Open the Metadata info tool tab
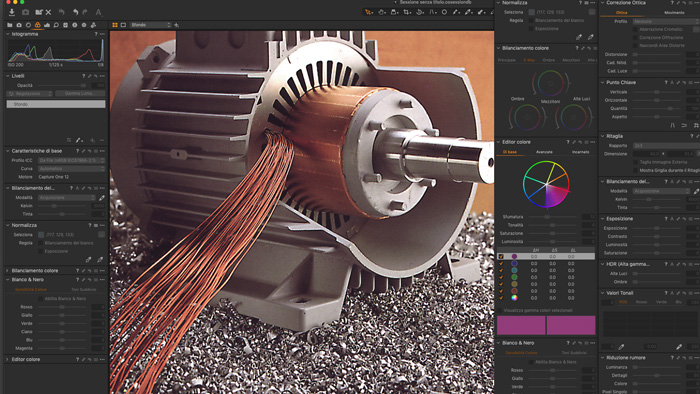 coord(75,25)
